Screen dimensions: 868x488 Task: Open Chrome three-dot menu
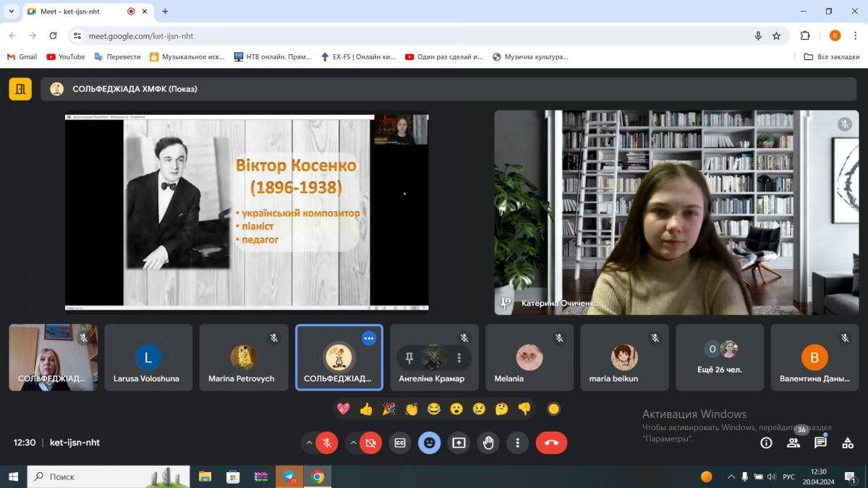click(855, 35)
